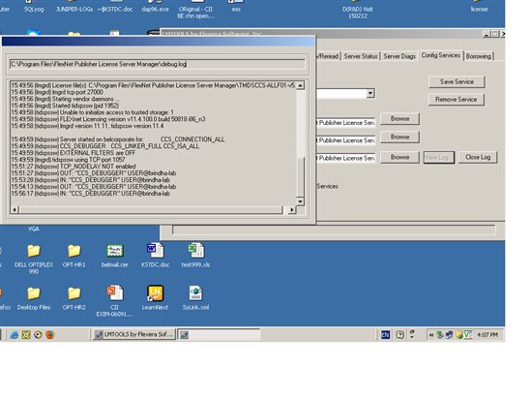532x399 pixels.
Task: Click the log horizontal scroll right arrow
Action: pos(292,210)
